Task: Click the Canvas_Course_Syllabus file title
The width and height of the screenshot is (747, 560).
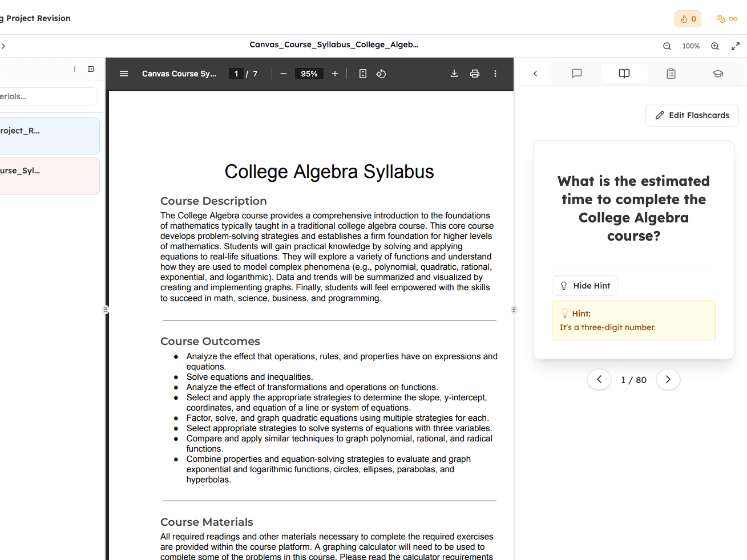Action: pos(334,44)
